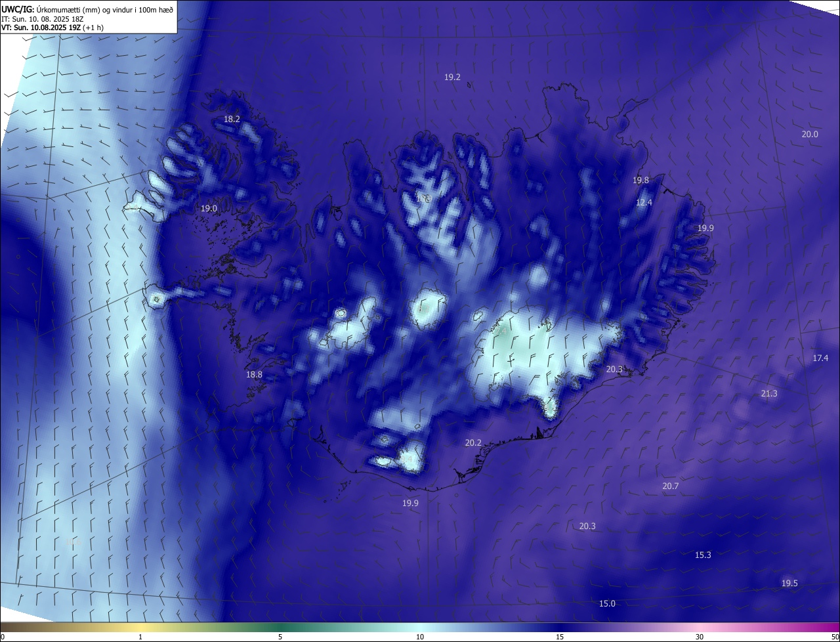Viewport: 840px width, 642px height.
Task: Click the '15' tick on the colour scale
Action: coord(560,637)
